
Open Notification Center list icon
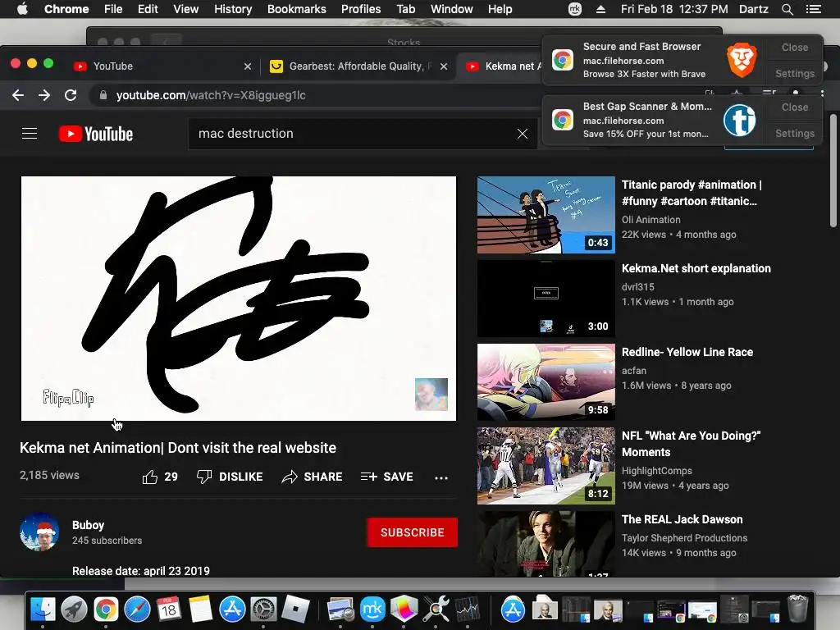[814, 9]
